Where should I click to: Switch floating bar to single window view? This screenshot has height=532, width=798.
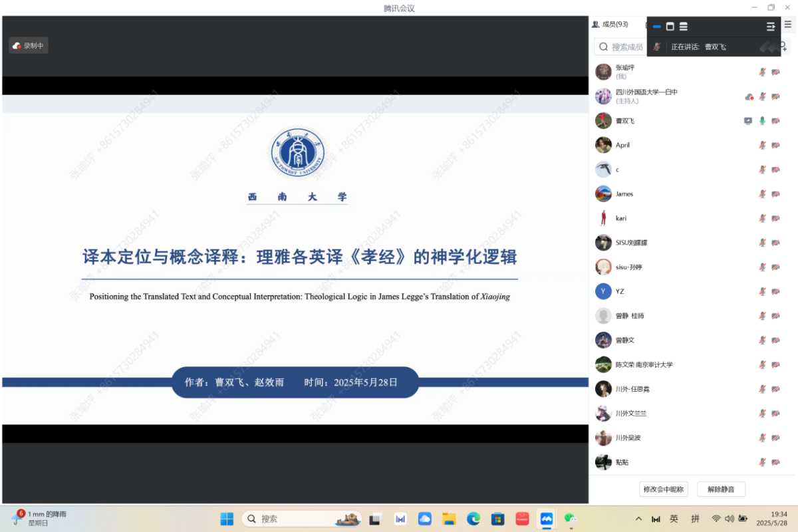670,27
